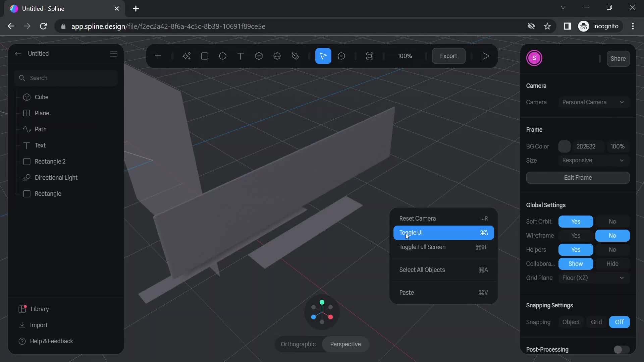Choose Reset Camera from context menu

pos(443,219)
